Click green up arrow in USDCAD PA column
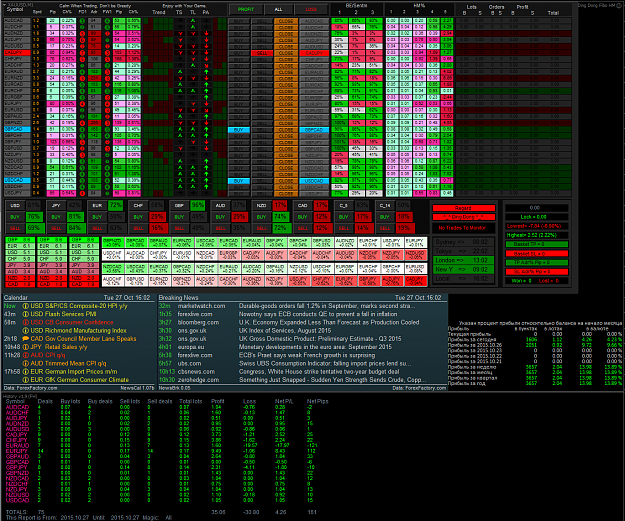 click(206, 180)
